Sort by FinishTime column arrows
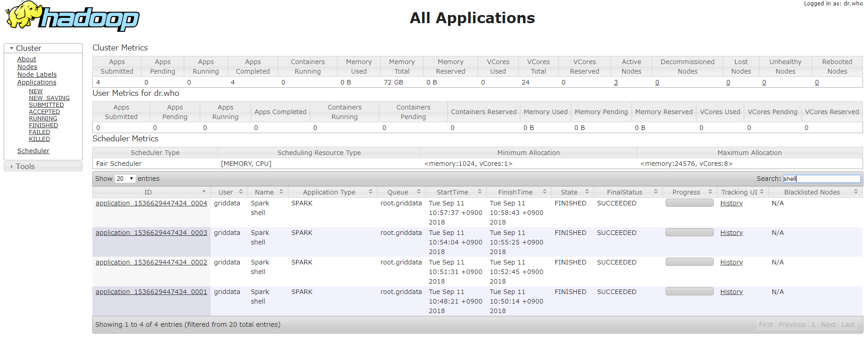 coord(545,192)
